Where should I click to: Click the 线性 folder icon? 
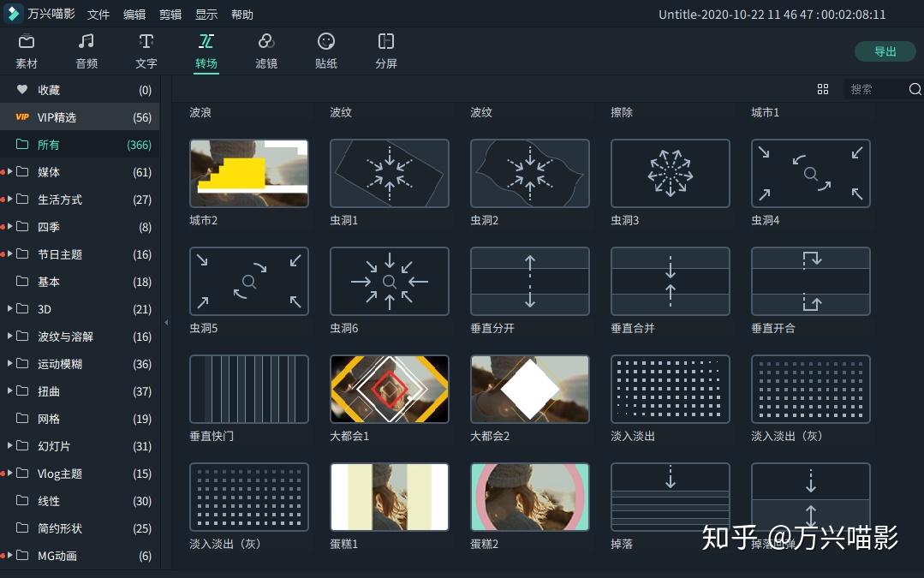(22, 500)
